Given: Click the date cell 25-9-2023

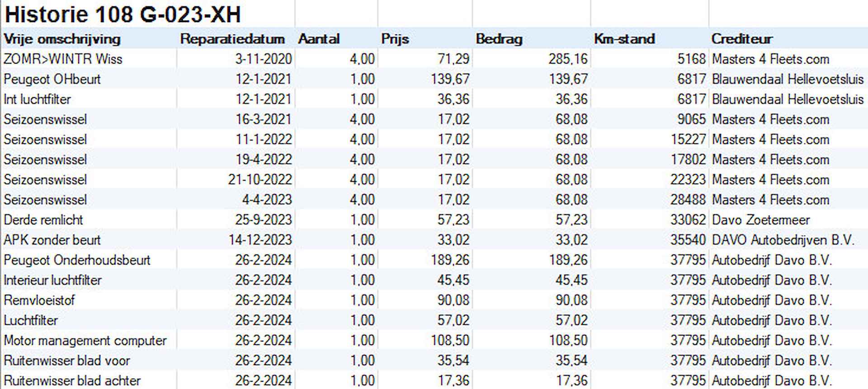Looking at the screenshot, I should pos(264,220).
